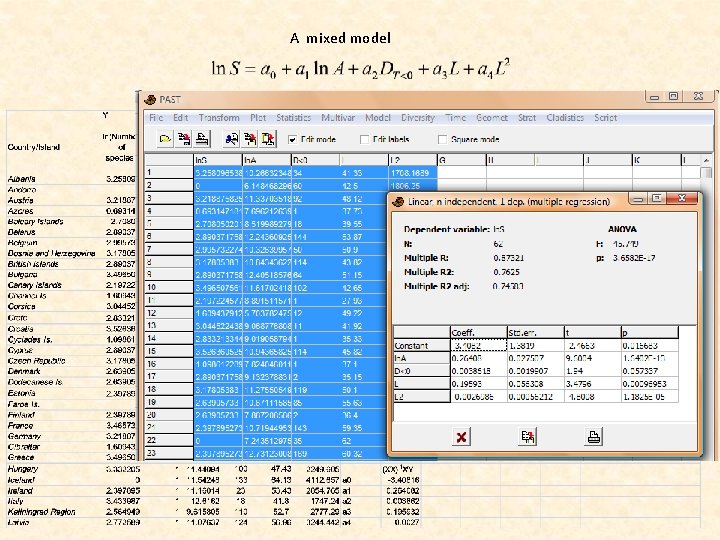Open the Cladistics menu
The height and width of the screenshot is (540, 720).
click(x=565, y=118)
